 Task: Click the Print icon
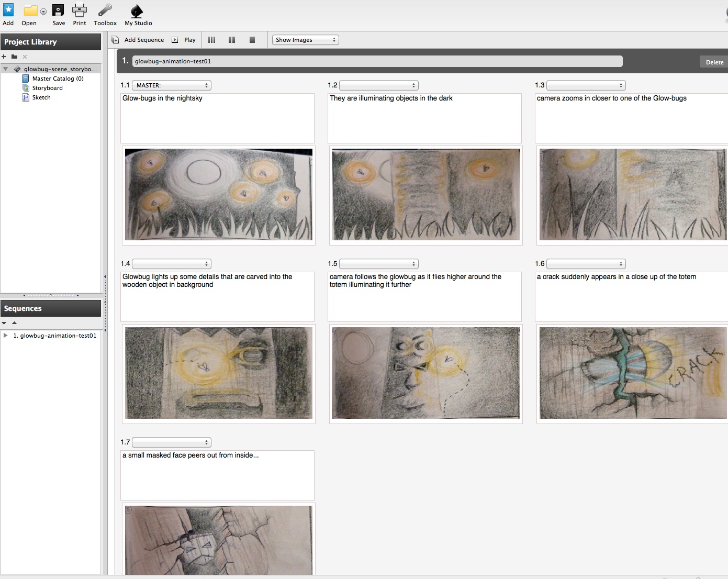(x=80, y=10)
